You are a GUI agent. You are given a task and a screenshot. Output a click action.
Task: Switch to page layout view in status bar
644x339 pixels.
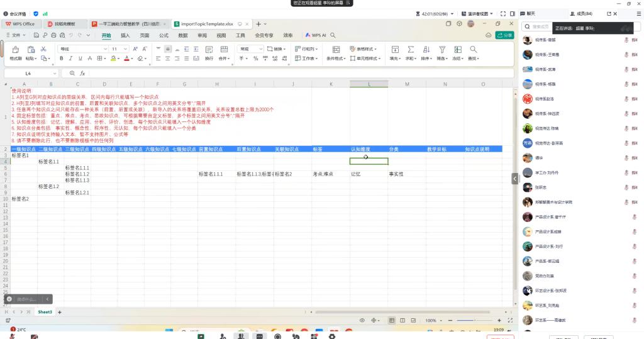(402, 320)
